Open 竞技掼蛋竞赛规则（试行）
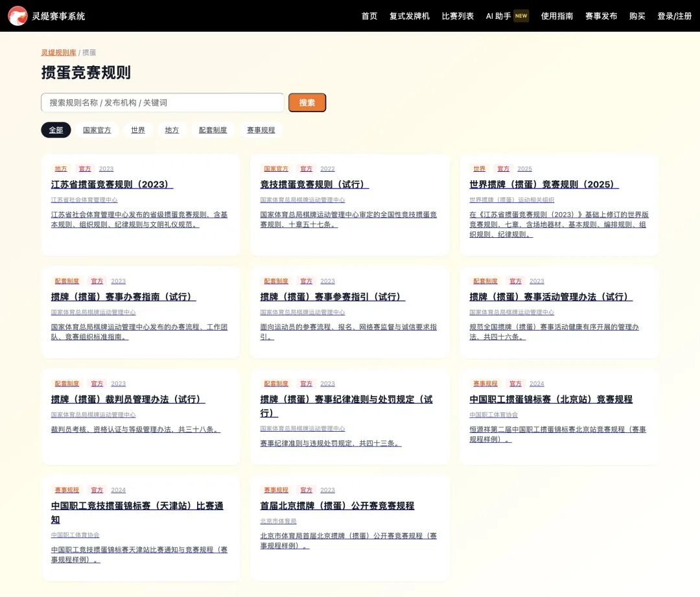This screenshot has height=597, width=700. click(x=315, y=184)
